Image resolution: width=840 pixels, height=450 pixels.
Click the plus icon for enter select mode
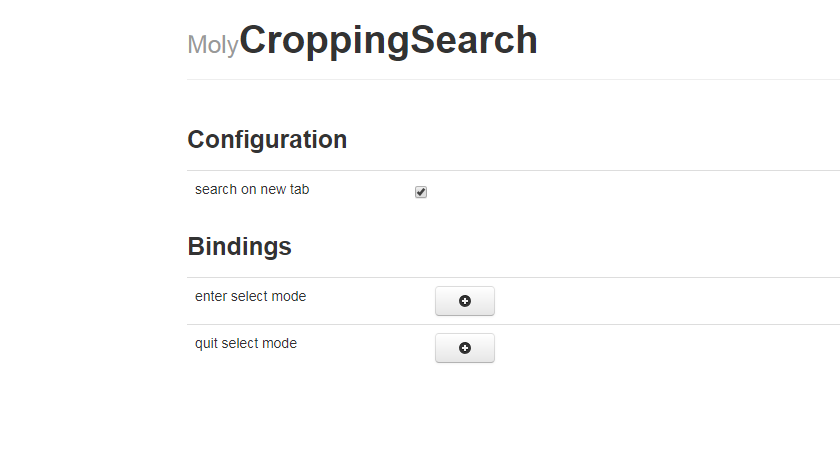(x=464, y=301)
